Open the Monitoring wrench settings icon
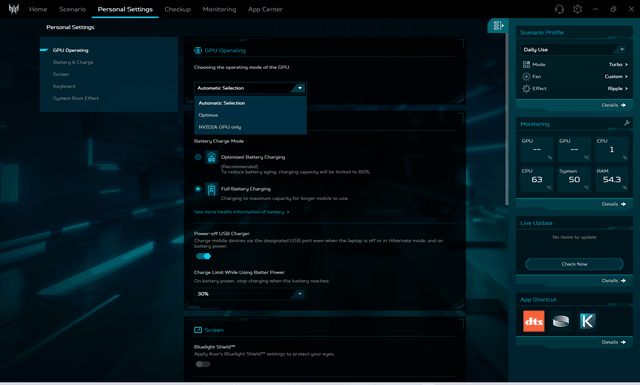640x385 pixels. [627, 123]
